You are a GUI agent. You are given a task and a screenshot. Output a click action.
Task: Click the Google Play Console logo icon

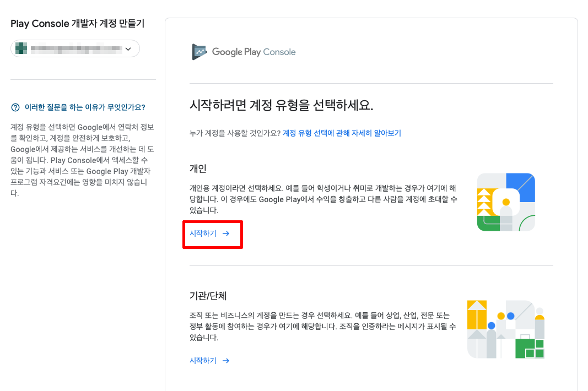coord(199,52)
